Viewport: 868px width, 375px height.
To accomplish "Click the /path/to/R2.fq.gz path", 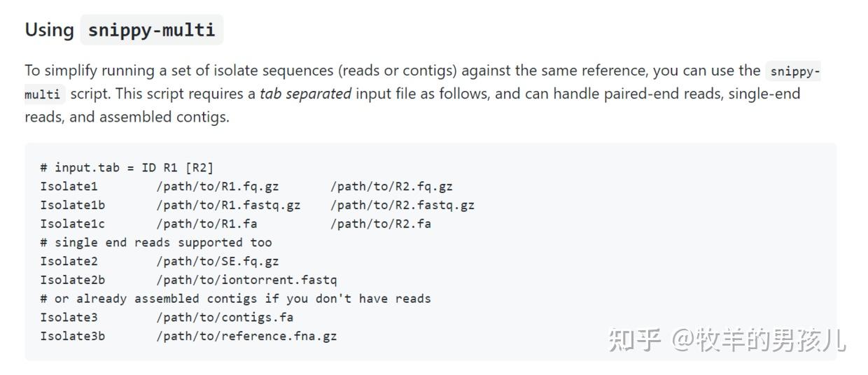I will (391, 186).
